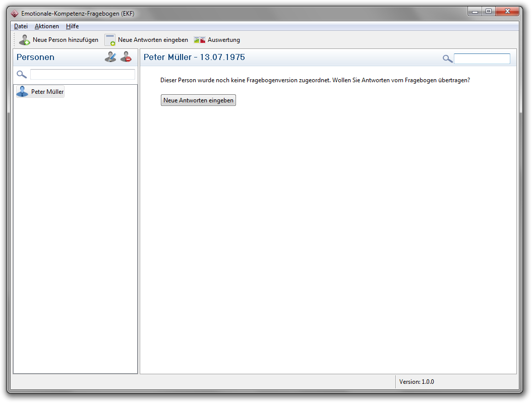
Task: Minimize the EKF window
Action: click(x=475, y=12)
